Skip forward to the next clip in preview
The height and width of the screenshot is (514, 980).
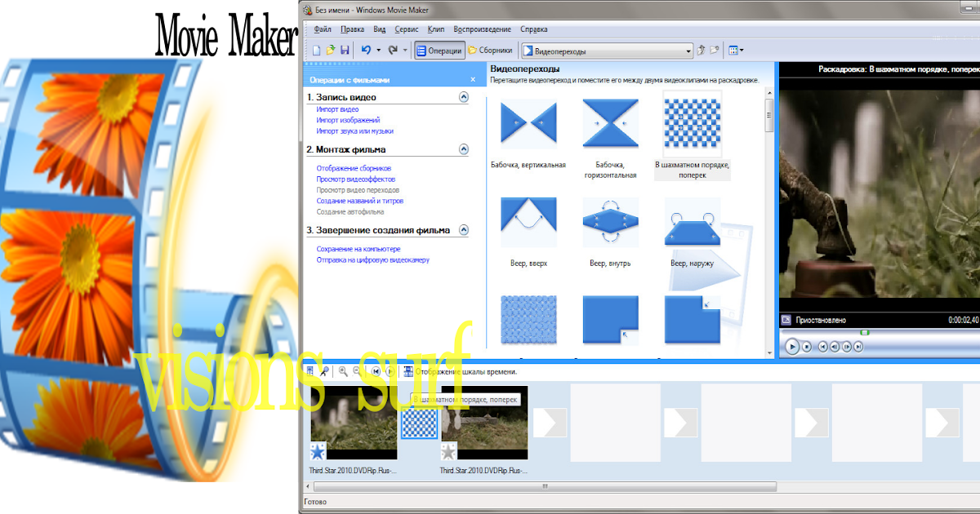(858, 346)
